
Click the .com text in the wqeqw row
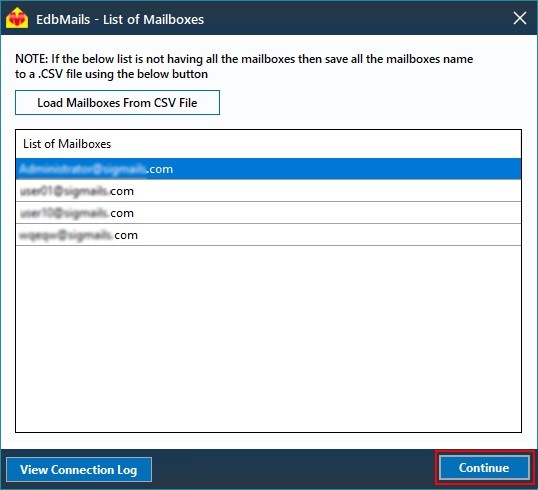click(x=126, y=235)
